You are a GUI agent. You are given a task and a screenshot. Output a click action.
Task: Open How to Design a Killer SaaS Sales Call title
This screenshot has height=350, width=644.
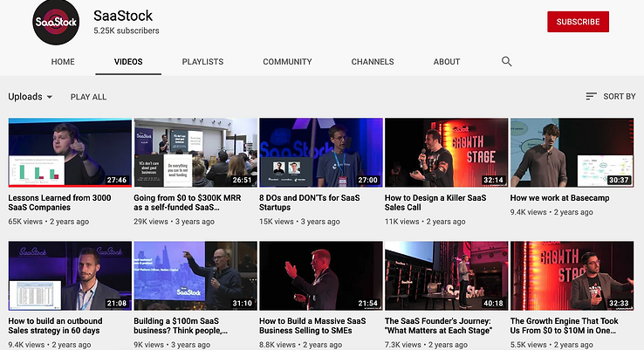tap(435, 202)
